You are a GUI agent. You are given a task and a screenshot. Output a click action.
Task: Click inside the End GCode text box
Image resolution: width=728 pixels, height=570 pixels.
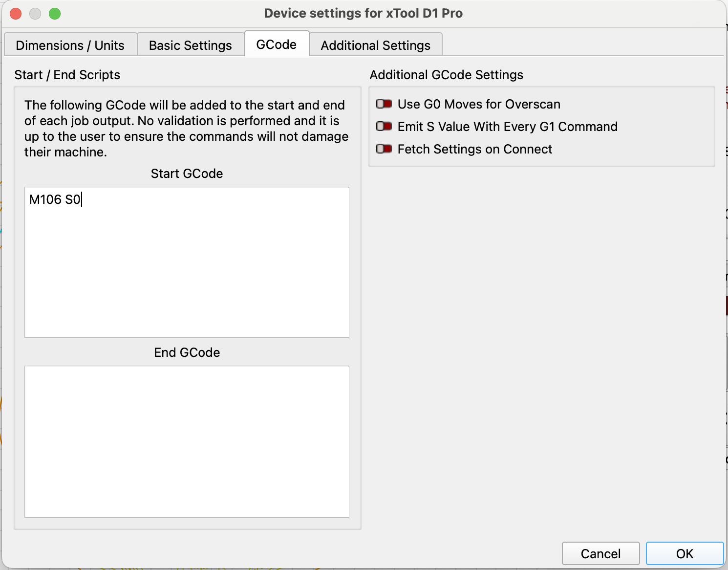[x=187, y=441]
